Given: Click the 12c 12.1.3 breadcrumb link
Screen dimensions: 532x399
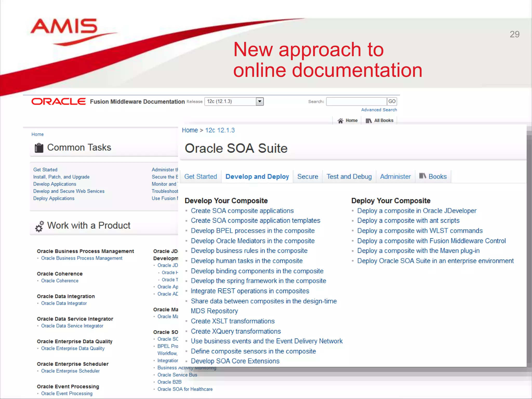Looking at the screenshot, I should (x=220, y=130).
